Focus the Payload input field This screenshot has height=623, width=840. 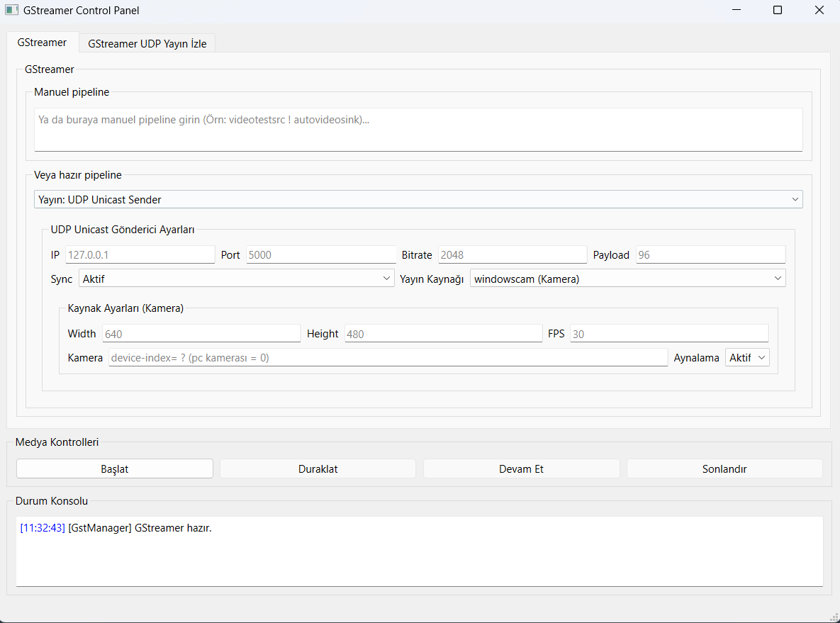[710, 255]
